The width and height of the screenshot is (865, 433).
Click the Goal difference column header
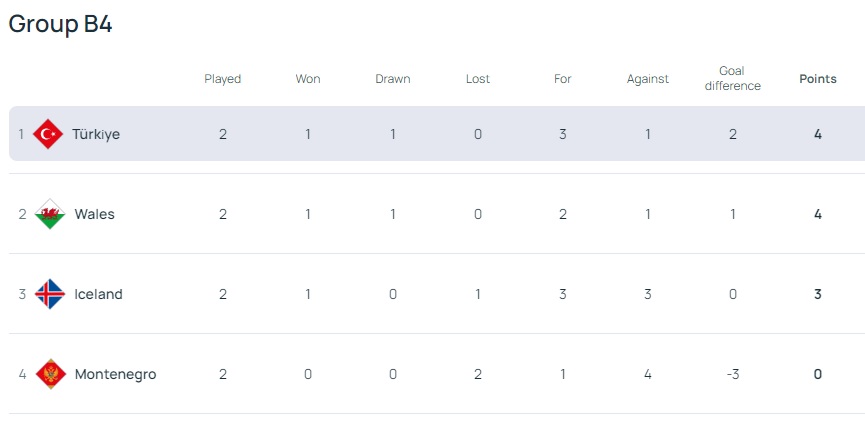pyautogui.click(x=733, y=79)
